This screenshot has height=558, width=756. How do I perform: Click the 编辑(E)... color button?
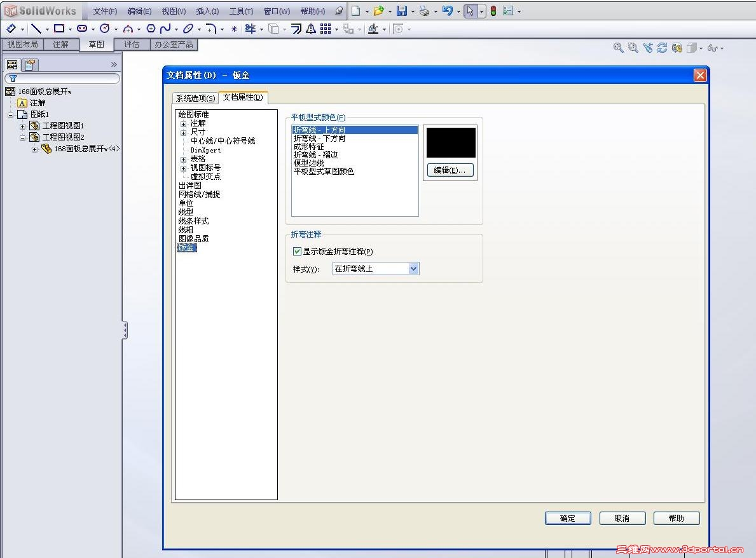tap(450, 170)
